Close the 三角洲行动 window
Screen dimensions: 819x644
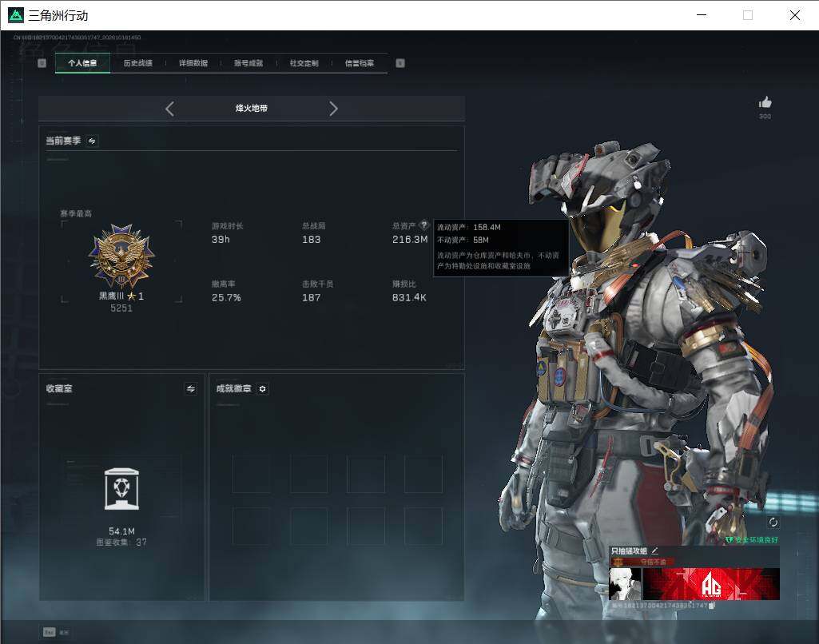(x=795, y=15)
